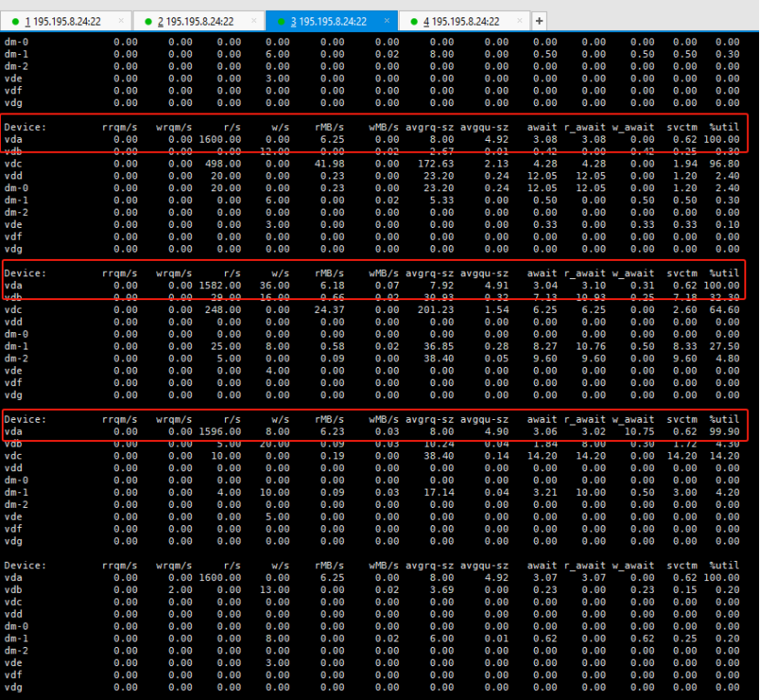Click the dm-1 svctm value 8.33
Image resolution: width=760 pixels, height=700 pixels.
point(685,346)
